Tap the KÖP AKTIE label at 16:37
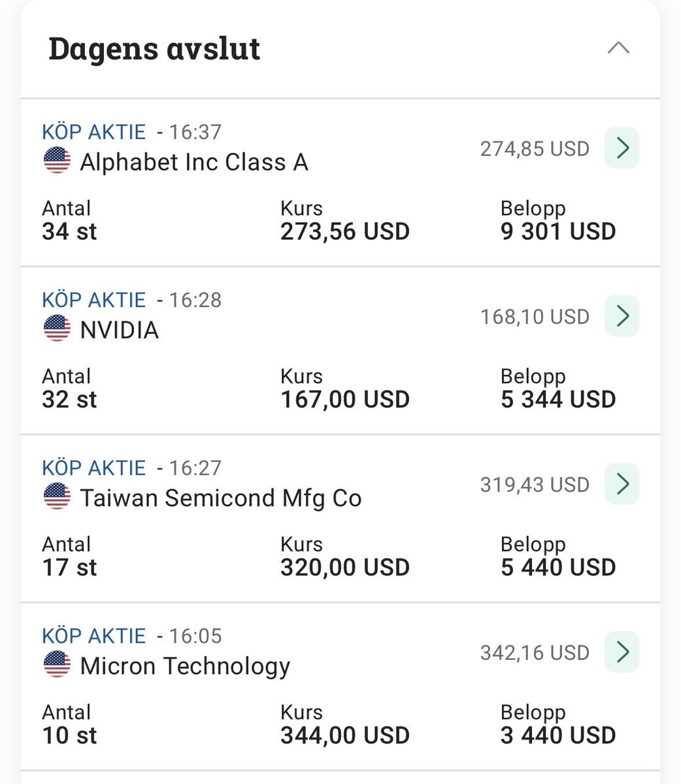 click(x=94, y=132)
